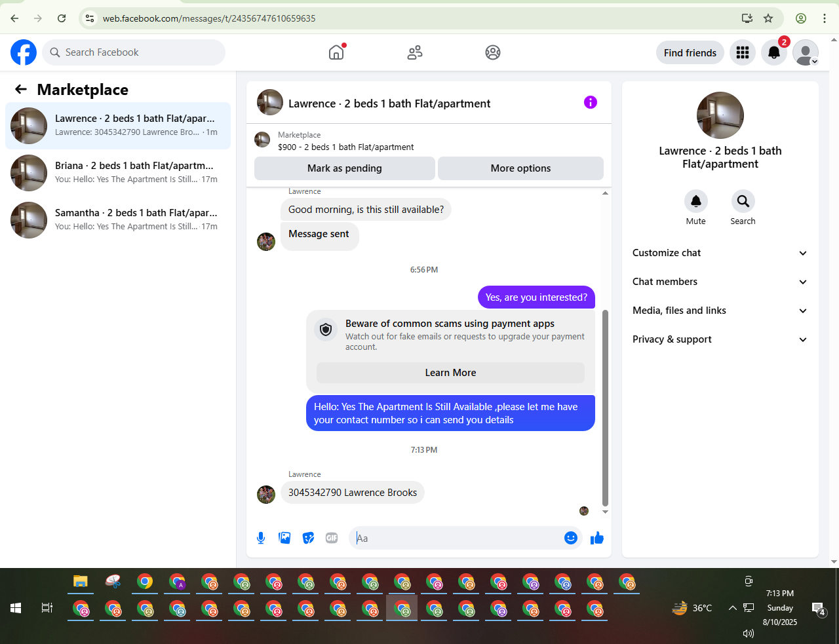
Task: Expand Chat members section
Action: click(x=720, y=282)
